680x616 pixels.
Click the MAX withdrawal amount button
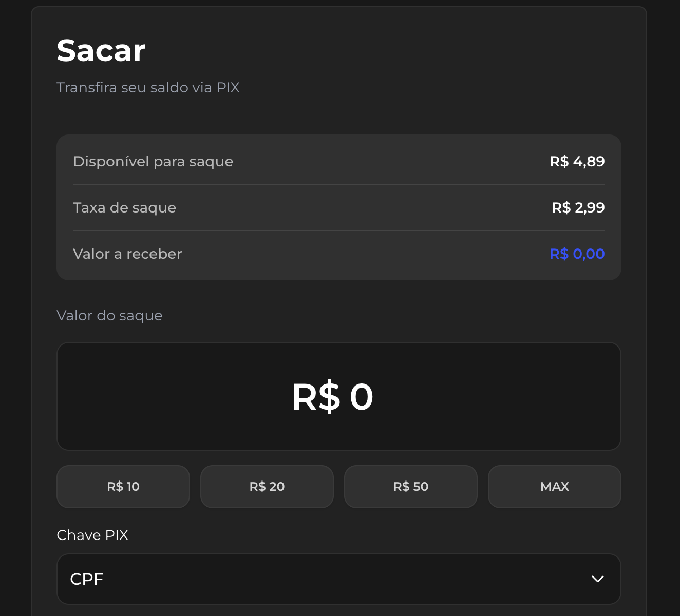click(554, 486)
